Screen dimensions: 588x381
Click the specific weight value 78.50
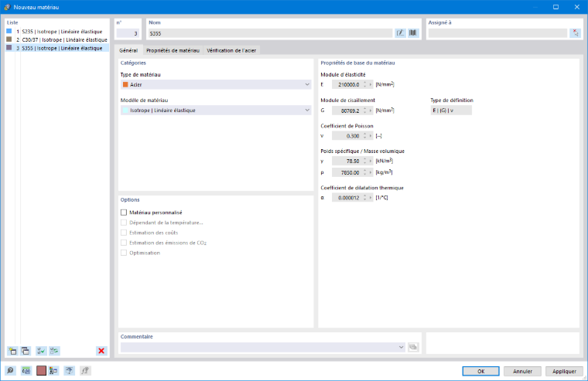[347, 161]
